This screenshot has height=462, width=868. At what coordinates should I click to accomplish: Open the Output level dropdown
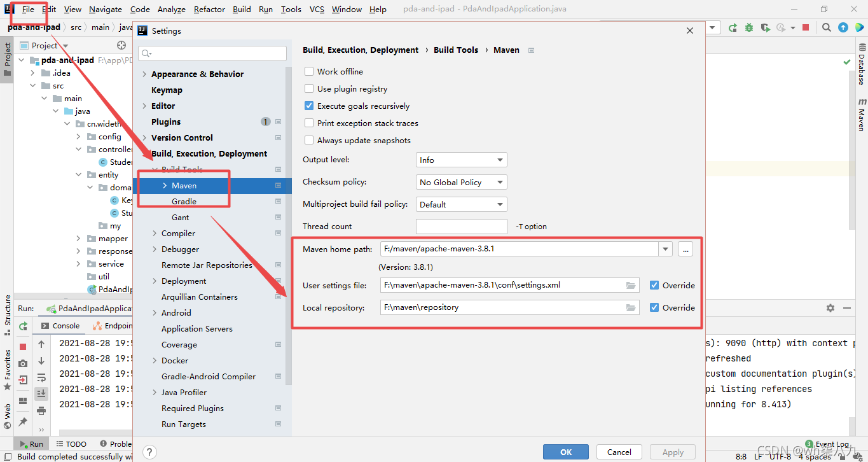(x=461, y=160)
